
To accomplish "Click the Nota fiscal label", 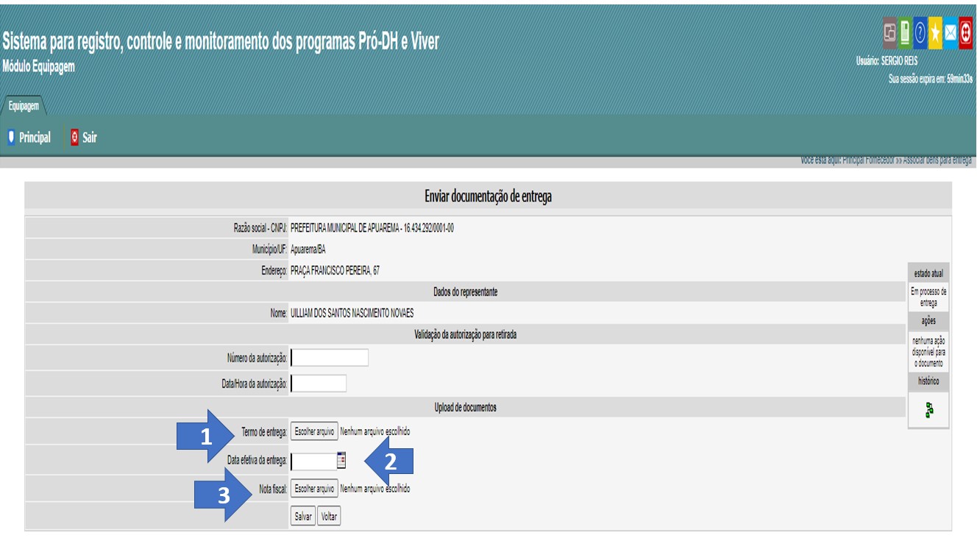I will point(274,489).
